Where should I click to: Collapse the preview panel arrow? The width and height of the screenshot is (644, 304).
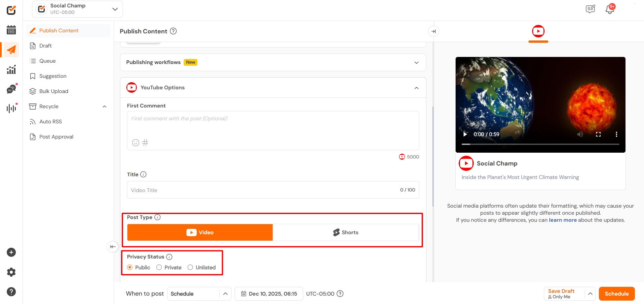(x=433, y=31)
